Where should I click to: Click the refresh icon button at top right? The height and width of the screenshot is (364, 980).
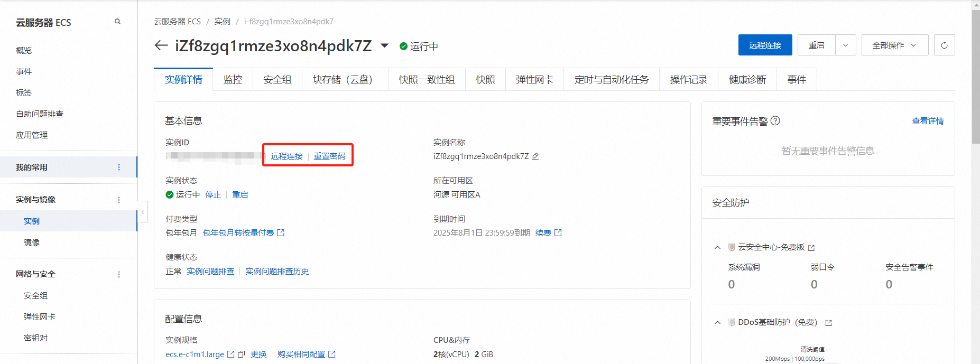[944, 45]
